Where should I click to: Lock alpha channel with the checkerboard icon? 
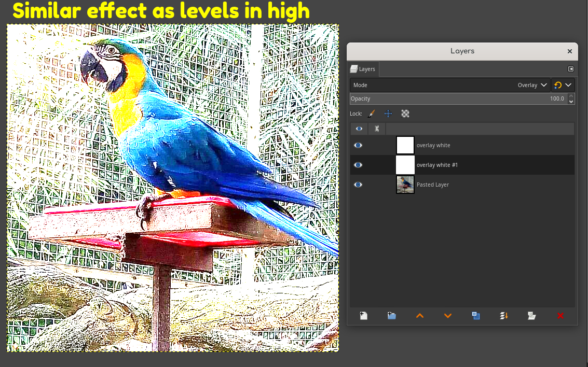405,114
